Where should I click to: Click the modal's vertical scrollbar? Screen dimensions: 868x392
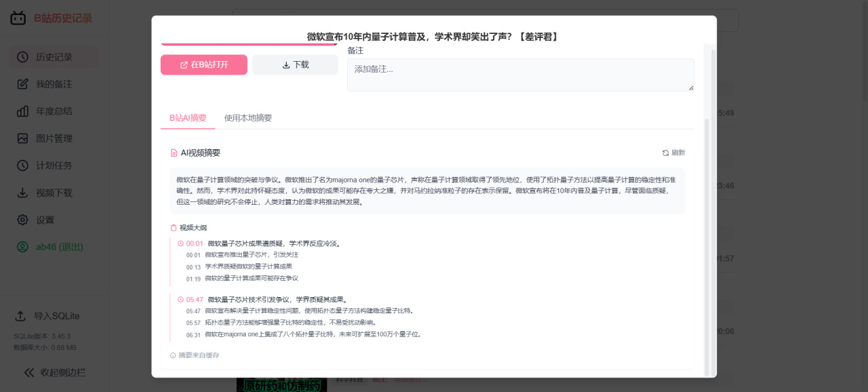pyautogui.click(x=706, y=248)
